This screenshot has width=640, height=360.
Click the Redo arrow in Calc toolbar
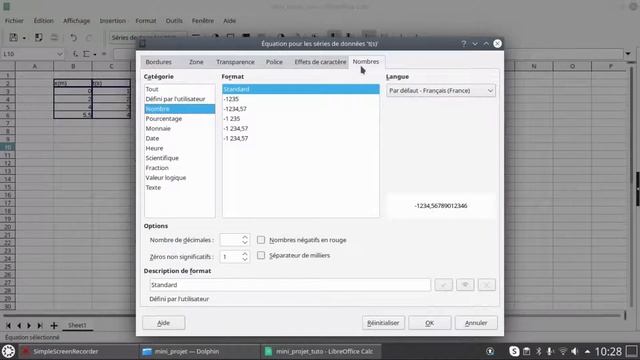pos(89,38)
